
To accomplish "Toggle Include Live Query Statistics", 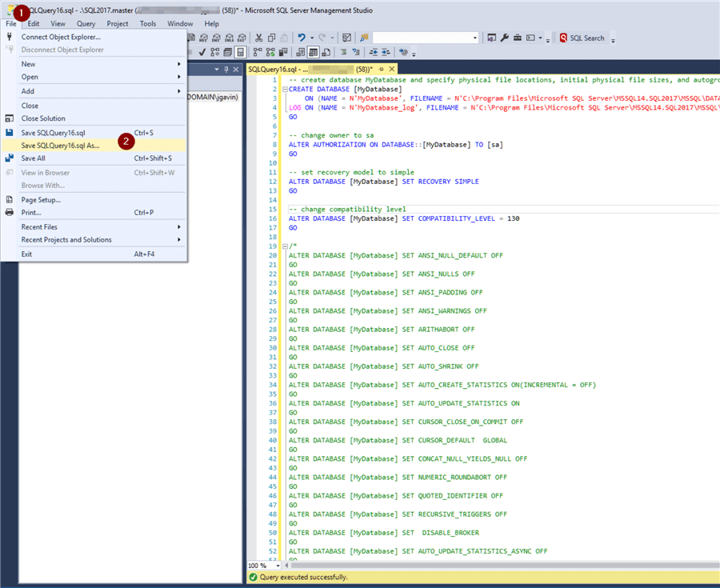I will (x=270, y=52).
